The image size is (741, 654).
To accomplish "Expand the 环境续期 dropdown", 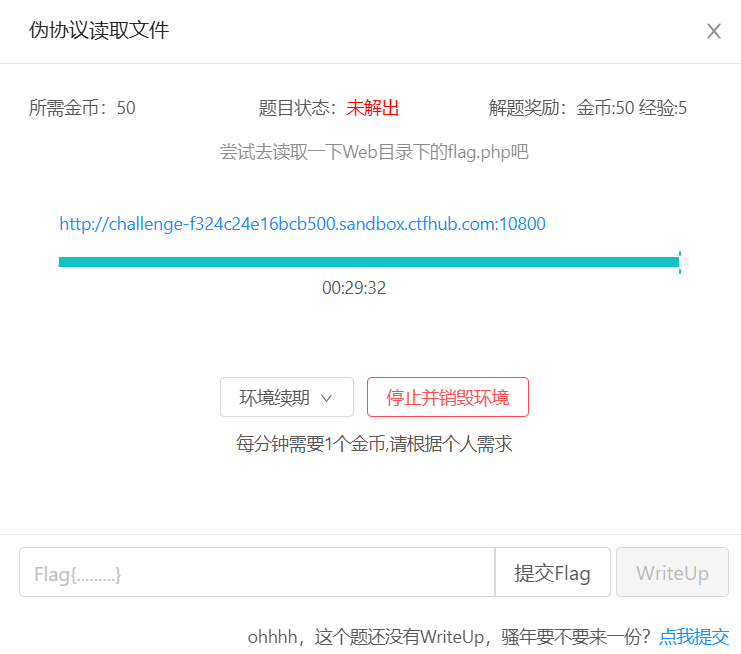I will point(286,397).
